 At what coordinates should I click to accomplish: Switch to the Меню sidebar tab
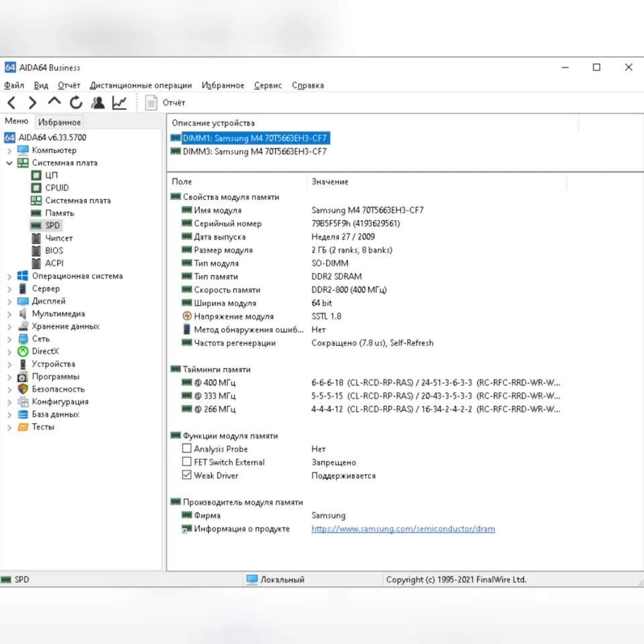tap(16, 121)
